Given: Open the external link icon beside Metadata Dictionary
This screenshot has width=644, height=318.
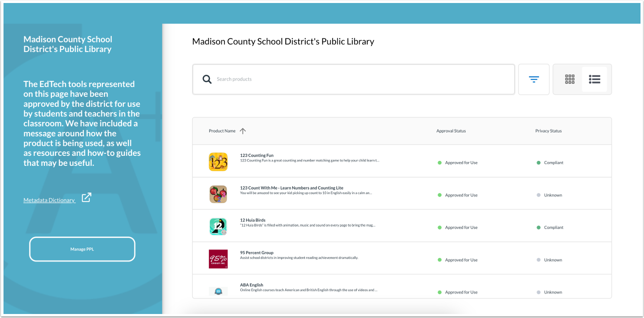Looking at the screenshot, I should tap(86, 198).
